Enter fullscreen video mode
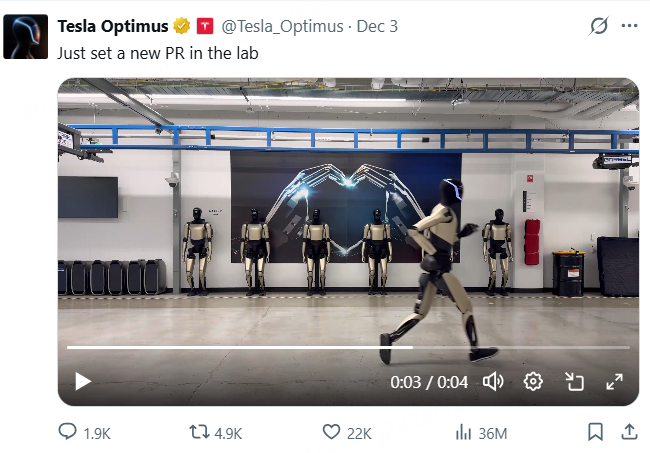The width and height of the screenshot is (650, 453). coord(614,381)
